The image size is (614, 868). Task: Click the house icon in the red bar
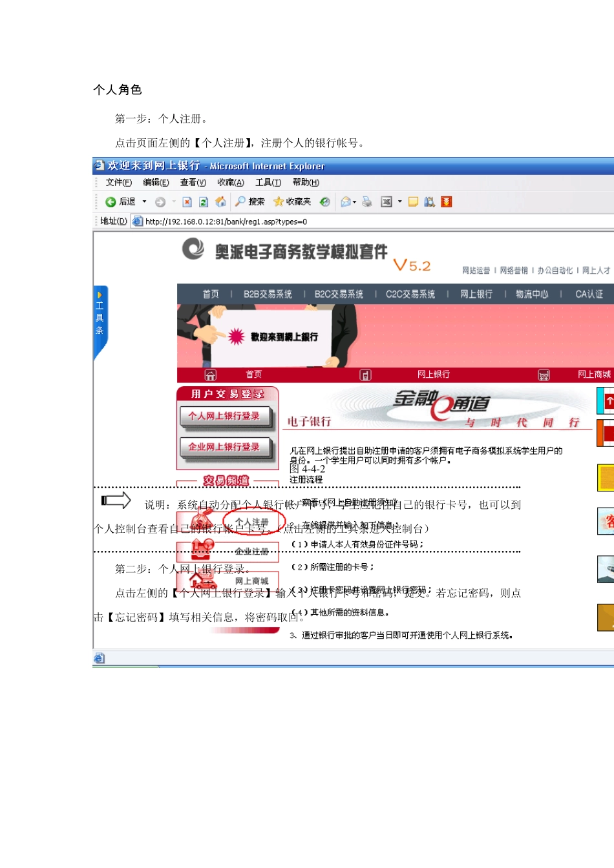click(x=211, y=375)
